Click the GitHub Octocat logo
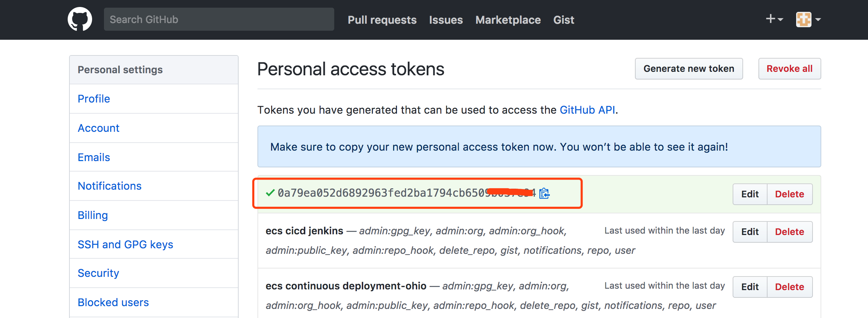The height and width of the screenshot is (318, 868). coord(80,20)
